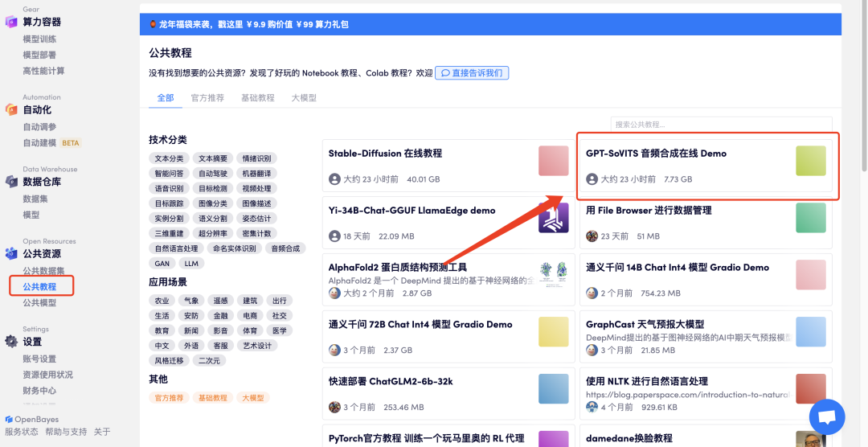Open 资源使用状况 in the sidebar
The height and width of the screenshot is (447, 868).
click(47, 375)
